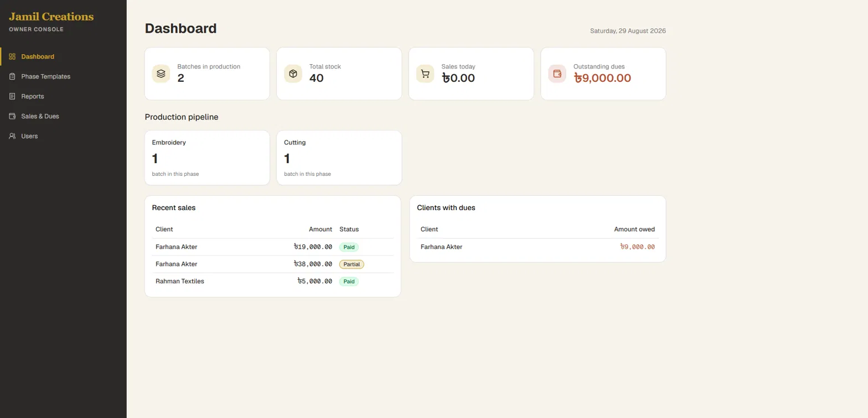Navigate to Sales & Dues
This screenshot has width=868, height=418.
point(63,116)
